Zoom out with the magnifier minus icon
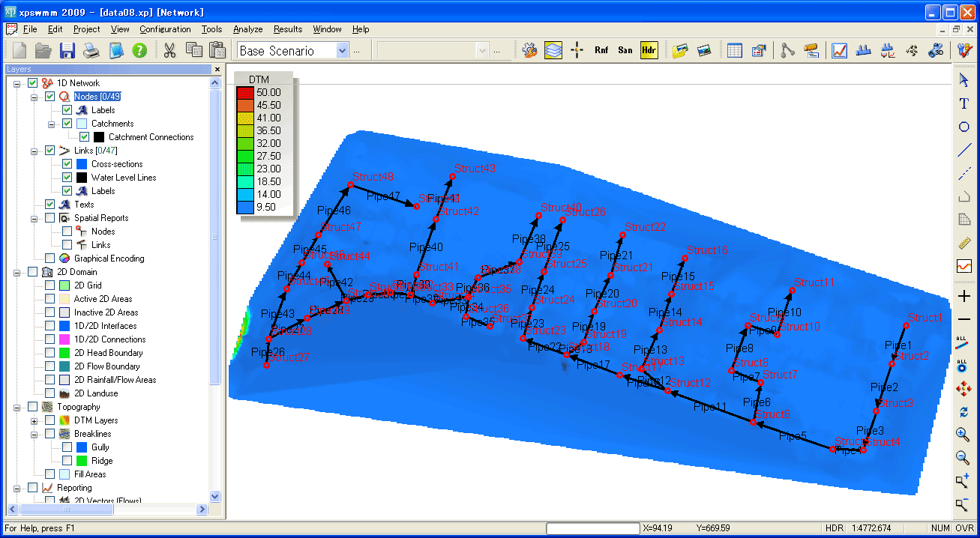The width and height of the screenshot is (980, 538). click(x=964, y=458)
